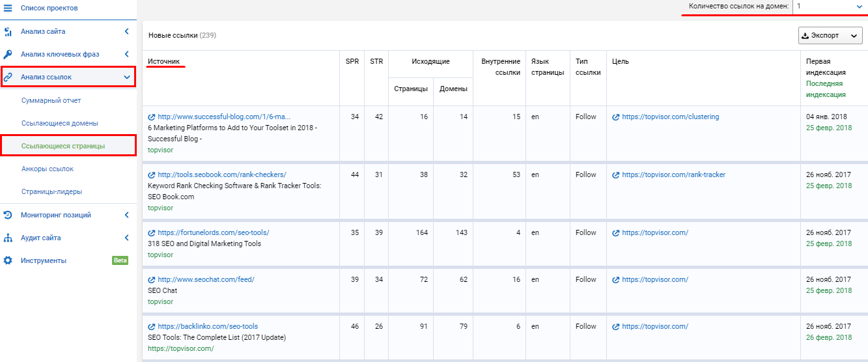Click external link icon before seochat.com URL
Screen dimensions: 868x362
pyautogui.click(x=152, y=280)
